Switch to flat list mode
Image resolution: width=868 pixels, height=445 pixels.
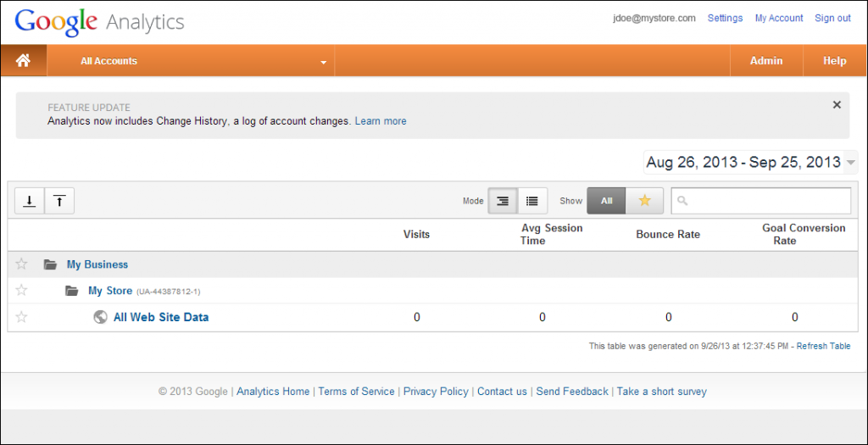click(532, 201)
